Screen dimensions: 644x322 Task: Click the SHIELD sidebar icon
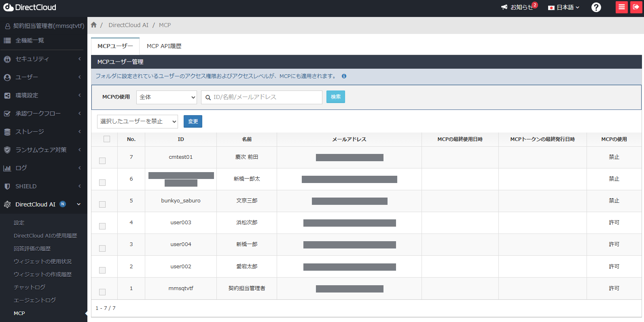7,186
